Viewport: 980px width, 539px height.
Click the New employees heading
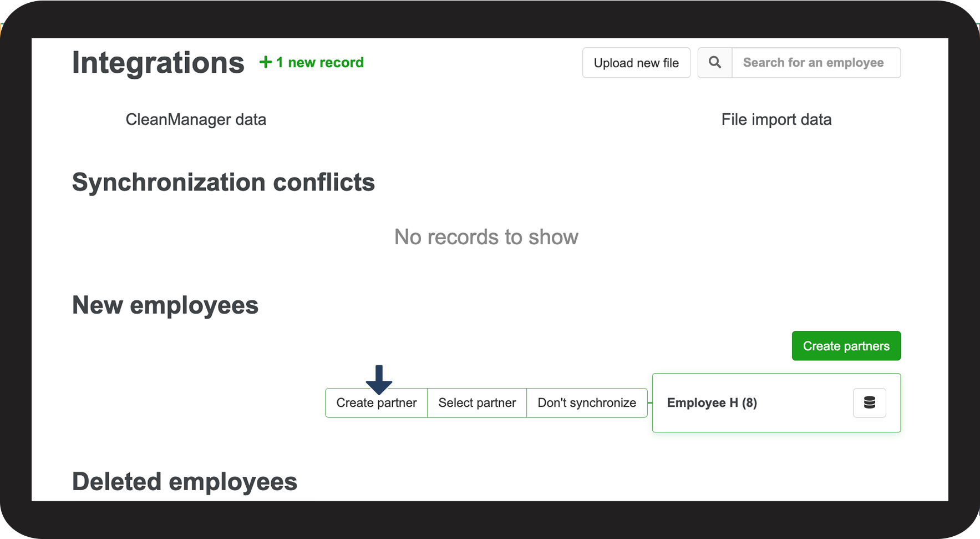(x=165, y=305)
